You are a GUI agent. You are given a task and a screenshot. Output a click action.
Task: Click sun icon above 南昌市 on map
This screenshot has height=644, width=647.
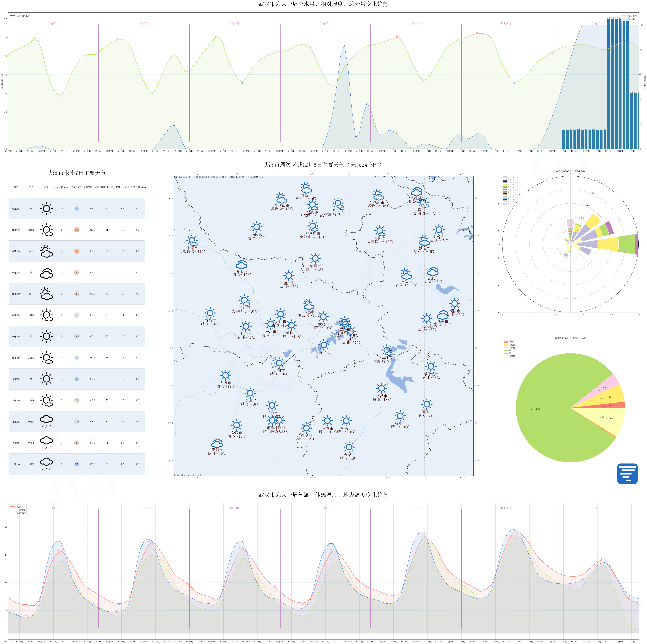381,388
